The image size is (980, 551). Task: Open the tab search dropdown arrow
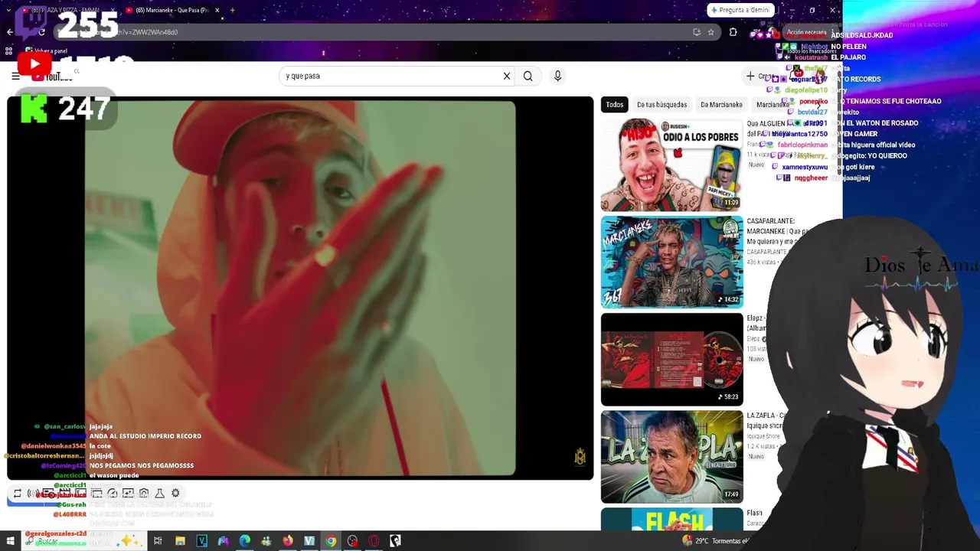pos(8,10)
